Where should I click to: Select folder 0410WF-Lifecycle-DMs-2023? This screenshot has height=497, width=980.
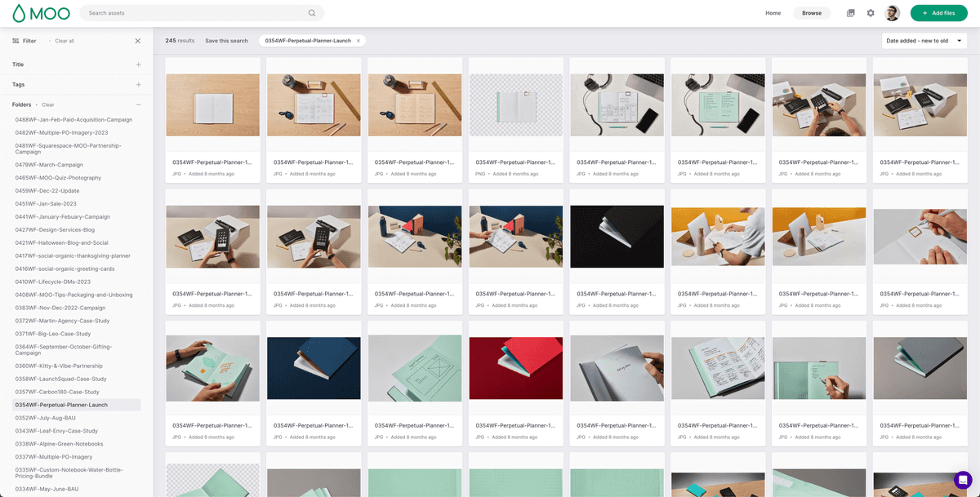coord(53,282)
